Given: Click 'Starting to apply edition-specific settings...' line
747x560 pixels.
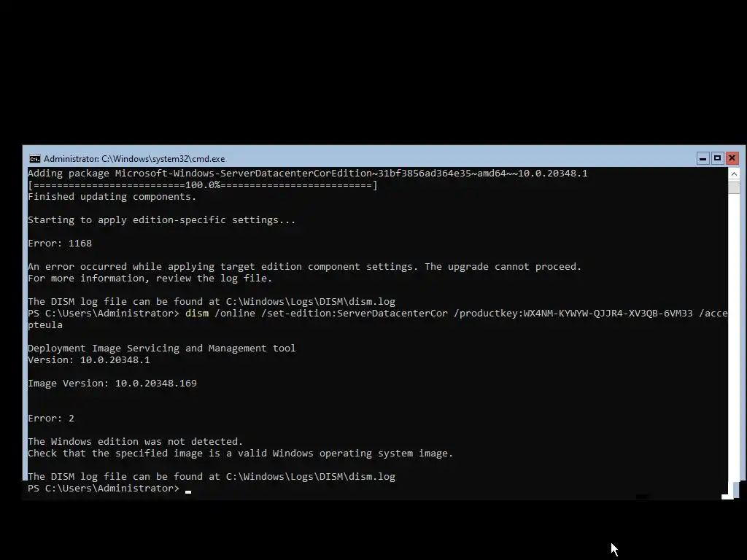Looking at the screenshot, I should coord(161,220).
